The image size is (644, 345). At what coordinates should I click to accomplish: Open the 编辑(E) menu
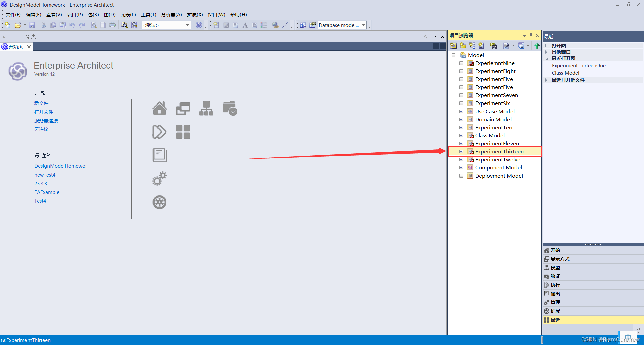point(33,15)
